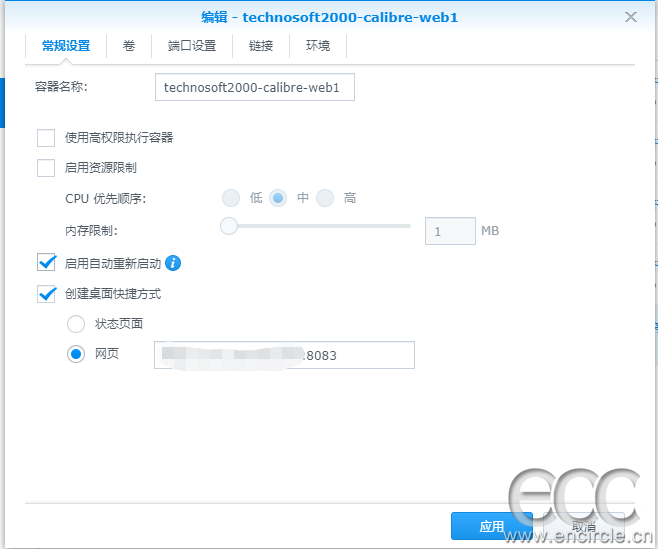Select the 常规设置 tab
This screenshot has height=549, width=658.
pos(66,46)
